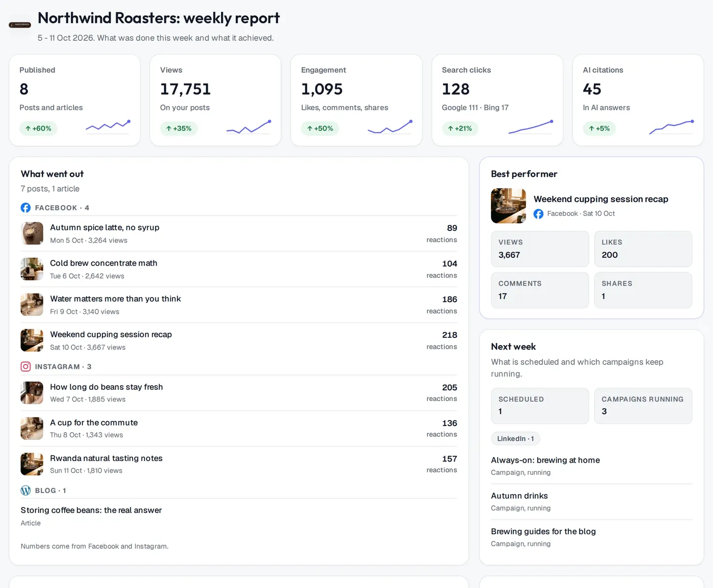Viewport: 713px width, 588px height.
Task: Click the +50% Engagement change badge
Action: pos(320,128)
